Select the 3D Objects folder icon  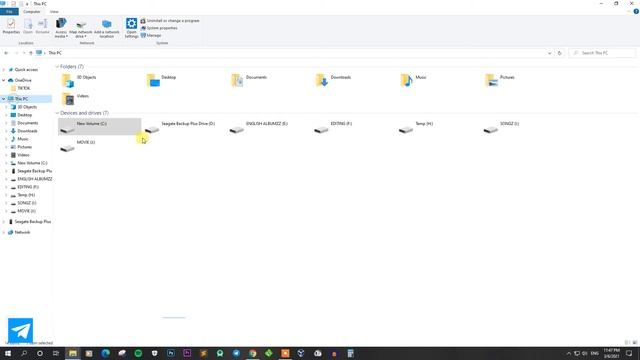click(x=68, y=80)
